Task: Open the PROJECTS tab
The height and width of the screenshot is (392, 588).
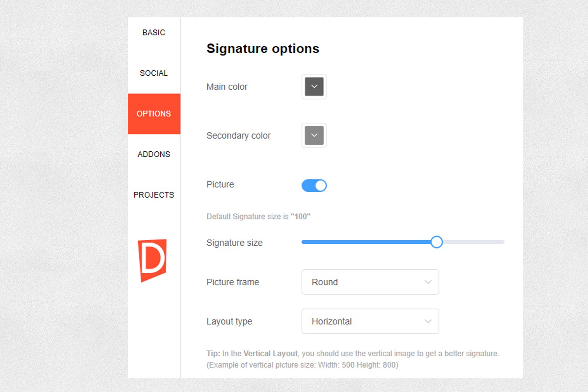Action: [x=154, y=195]
